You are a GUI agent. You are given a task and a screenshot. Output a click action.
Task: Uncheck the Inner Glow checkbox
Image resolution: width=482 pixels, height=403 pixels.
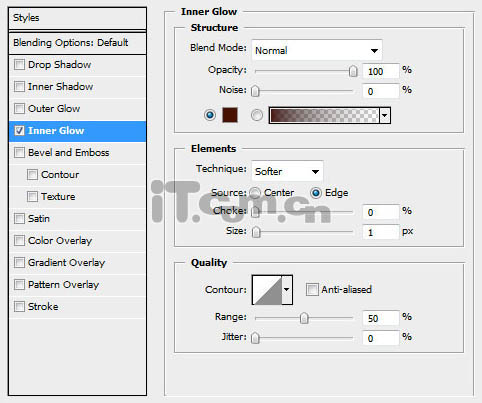pos(19,130)
